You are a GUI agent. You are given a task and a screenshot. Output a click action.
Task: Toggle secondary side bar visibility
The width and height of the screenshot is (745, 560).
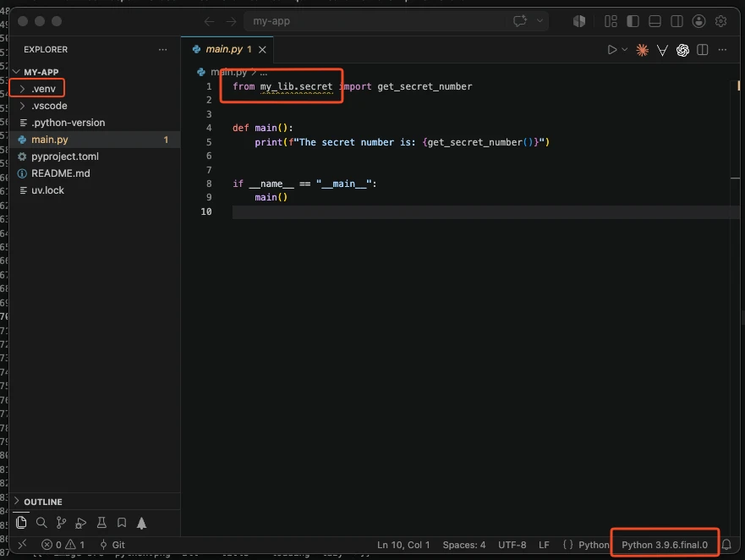point(677,21)
